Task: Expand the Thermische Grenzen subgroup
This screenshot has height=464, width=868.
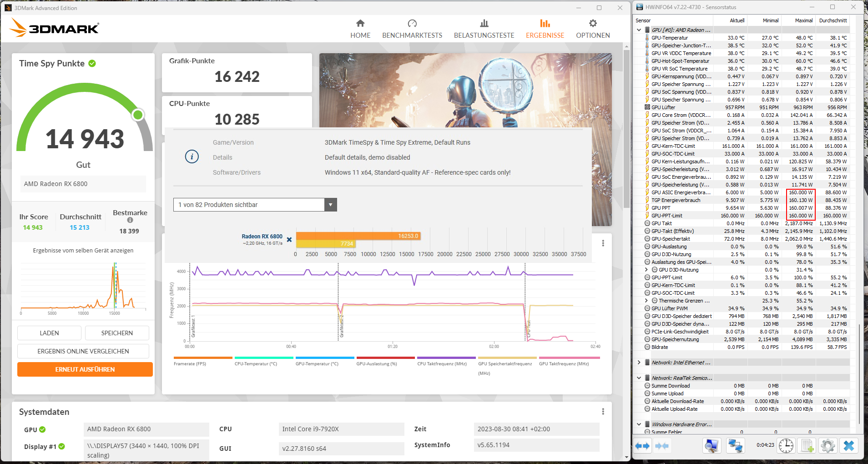Action: coord(646,301)
